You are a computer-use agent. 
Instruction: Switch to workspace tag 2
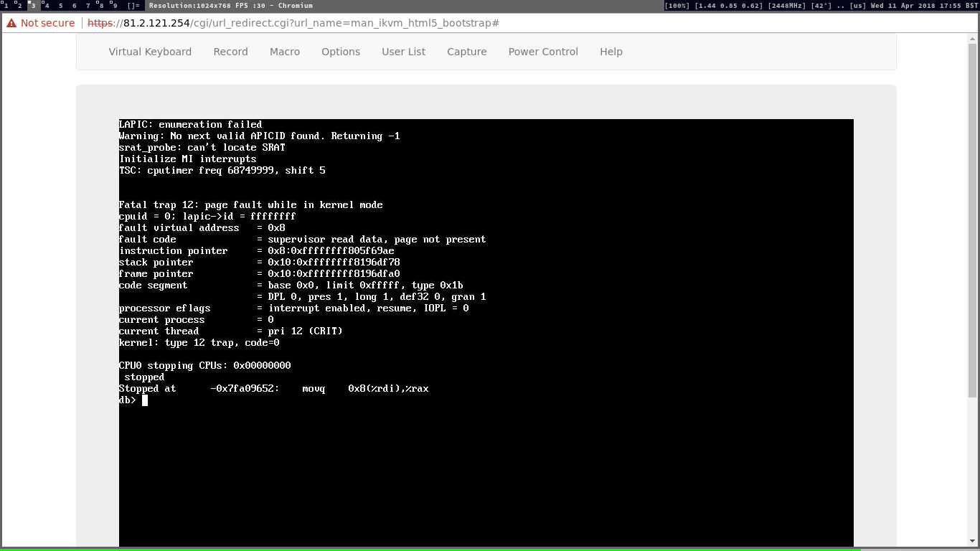(x=19, y=5)
